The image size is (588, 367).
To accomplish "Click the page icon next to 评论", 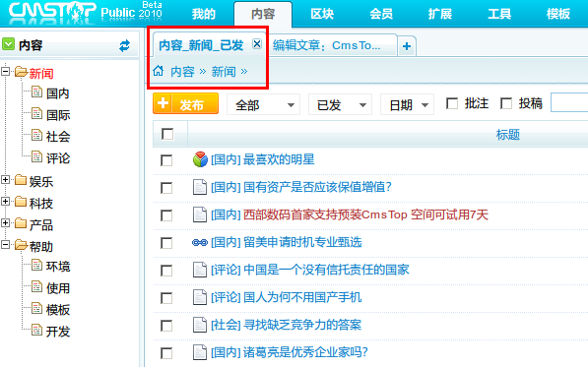I will (x=36, y=156).
